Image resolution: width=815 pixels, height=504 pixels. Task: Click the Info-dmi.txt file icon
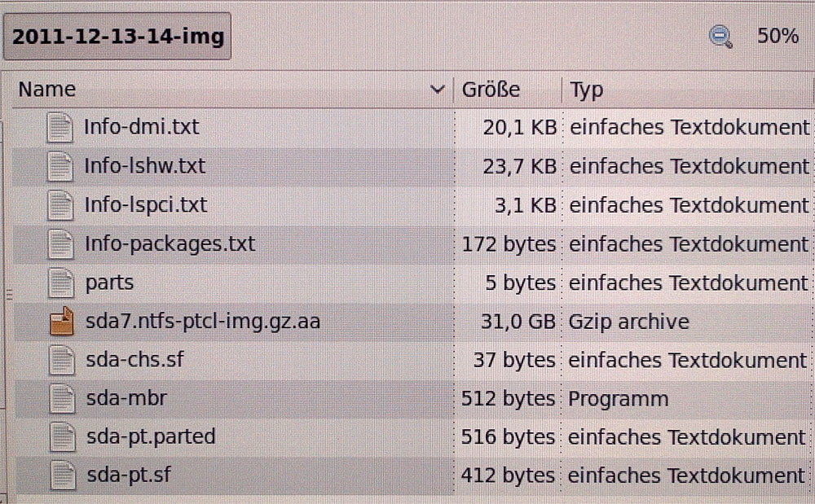pos(60,128)
